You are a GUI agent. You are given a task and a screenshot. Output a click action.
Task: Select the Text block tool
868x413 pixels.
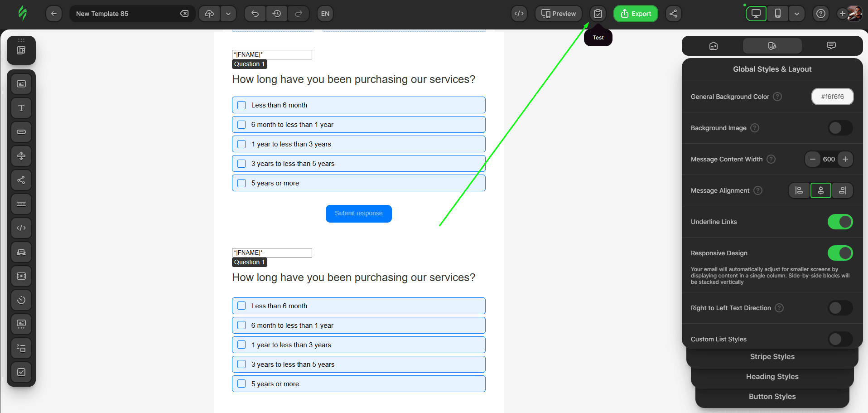tap(21, 108)
